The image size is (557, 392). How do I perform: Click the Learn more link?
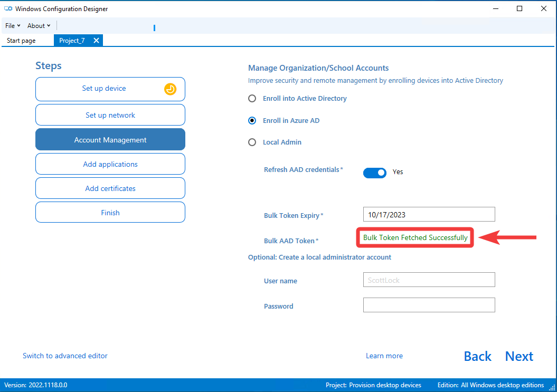coord(384,356)
